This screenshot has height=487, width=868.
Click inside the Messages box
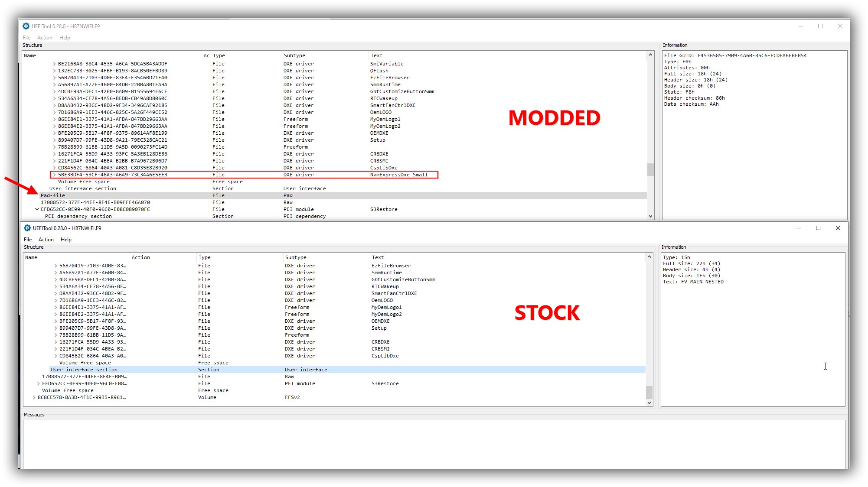tap(434, 444)
